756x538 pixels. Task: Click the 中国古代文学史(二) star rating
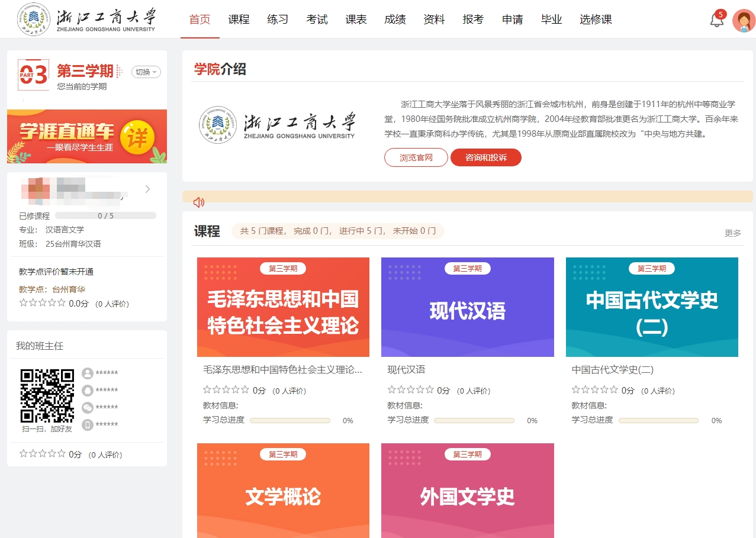click(595, 390)
